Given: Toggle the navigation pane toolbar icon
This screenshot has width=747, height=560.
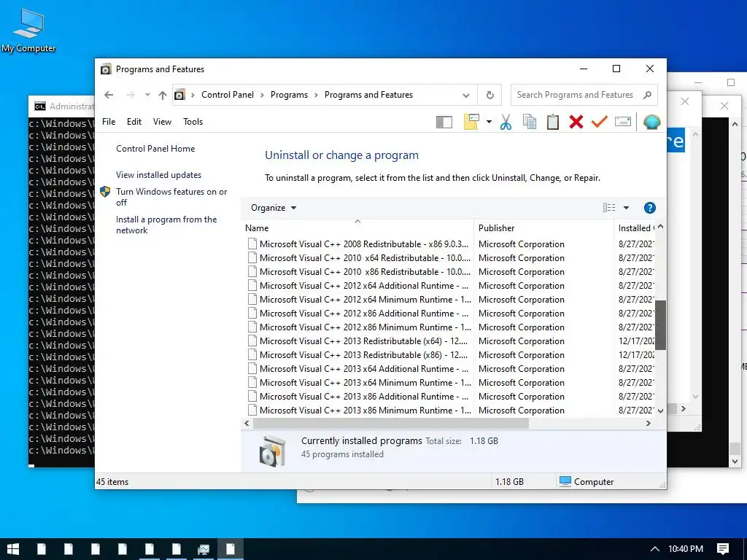Looking at the screenshot, I should (x=444, y=122).
